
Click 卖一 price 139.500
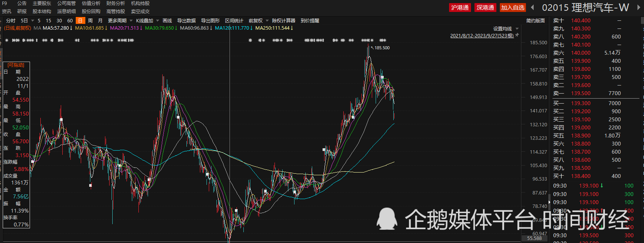[581, 93]
